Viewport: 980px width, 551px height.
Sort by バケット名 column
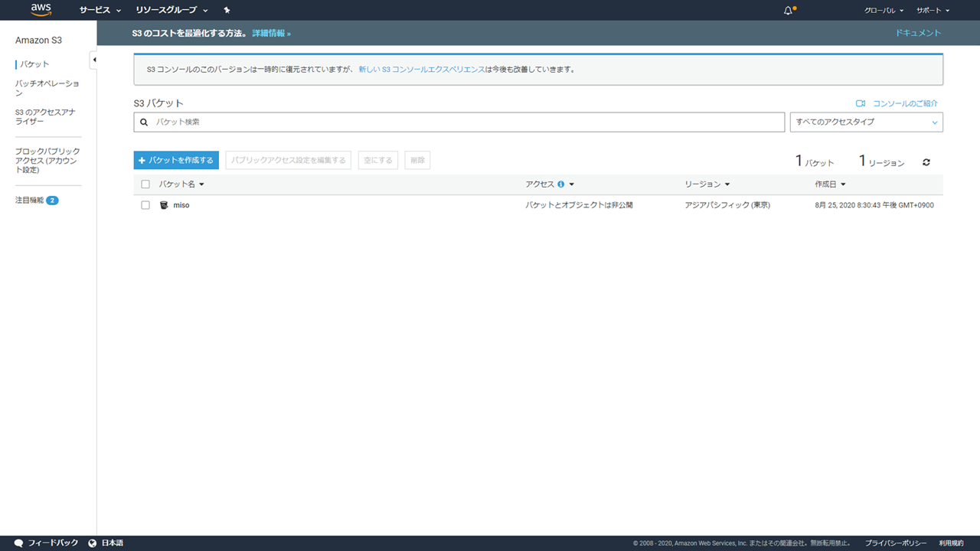coord(181,184)
